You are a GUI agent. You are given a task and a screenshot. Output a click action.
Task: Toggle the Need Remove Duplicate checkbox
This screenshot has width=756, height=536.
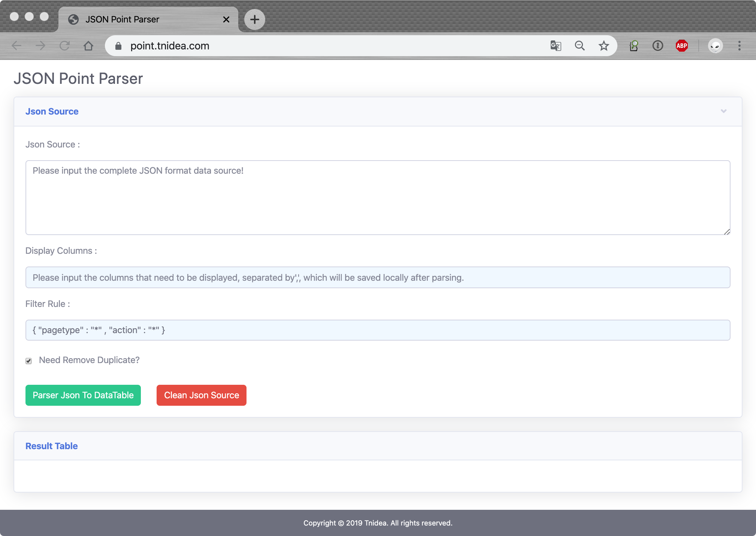click(29, 361)
